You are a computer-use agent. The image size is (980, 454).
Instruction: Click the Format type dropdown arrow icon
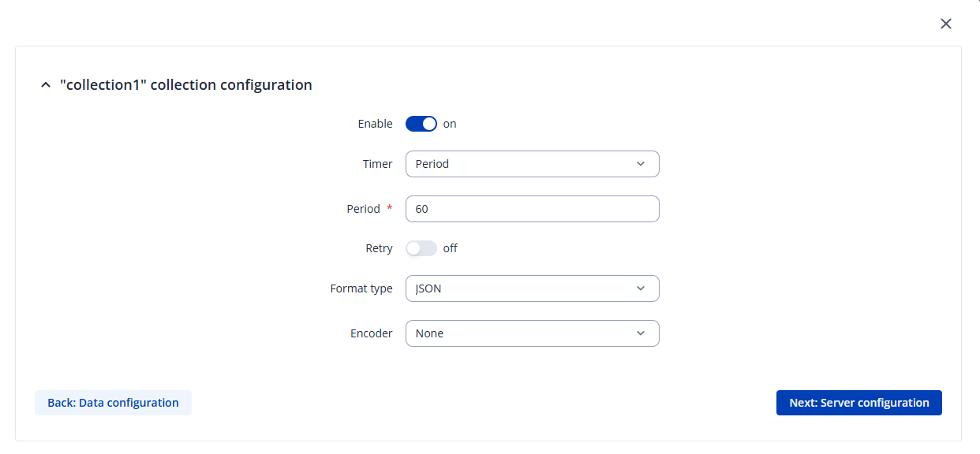[x=640, y=288]
